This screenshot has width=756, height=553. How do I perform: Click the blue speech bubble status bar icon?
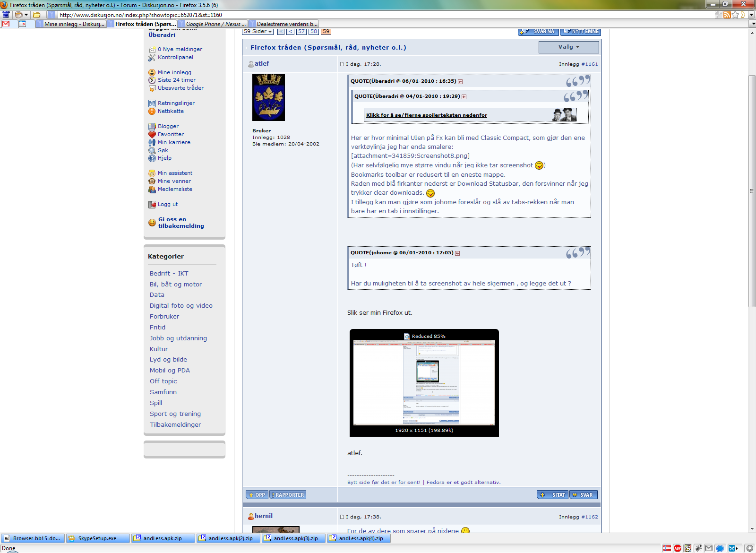click(x=720, y=548)
